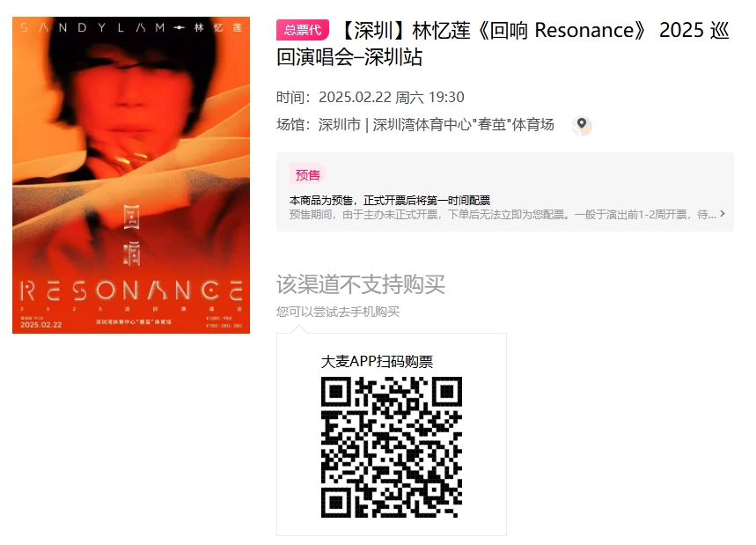Viewport: 756px width, 545px height.
Task: Click the venue text 深圳湾体育中心"春茧"体育场
Action: [463, 125]
